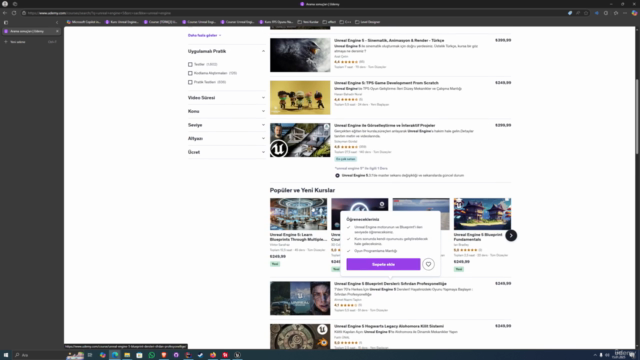Click the shopping price-tag icon in address bar

(x=570, y=13)
